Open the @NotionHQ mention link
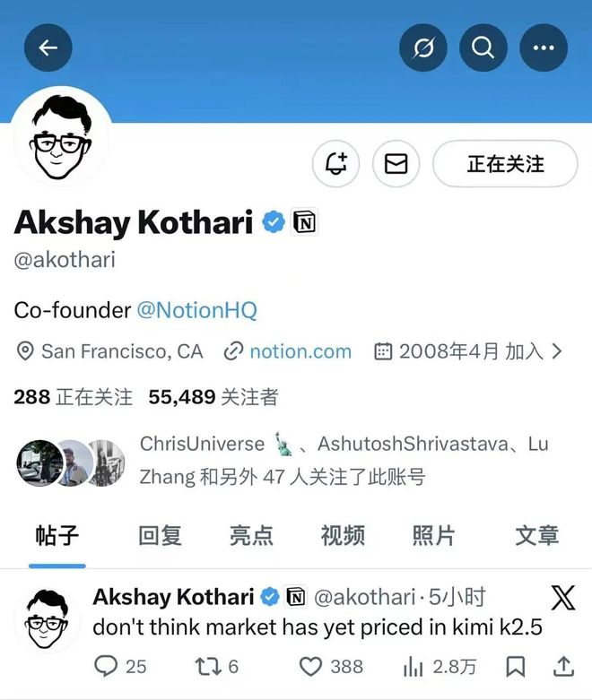The width and height of the screenshot is (592, 700). tap(196, 310)
